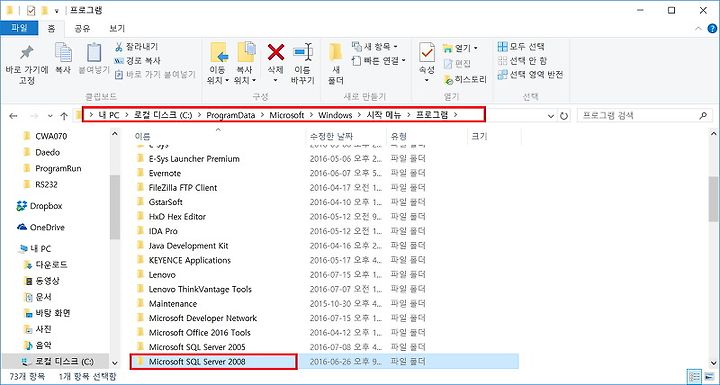Select Cut (잘라내기) scissors command

136,46
